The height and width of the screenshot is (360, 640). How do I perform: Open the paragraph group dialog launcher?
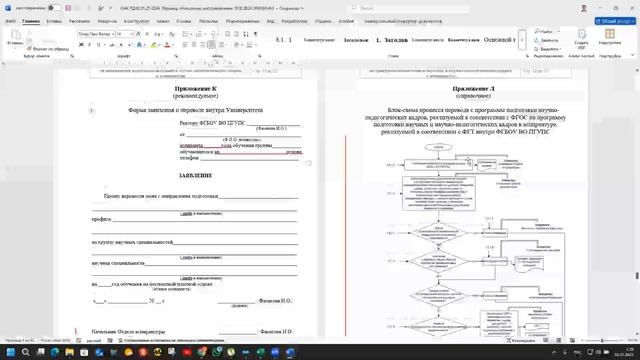260,56
